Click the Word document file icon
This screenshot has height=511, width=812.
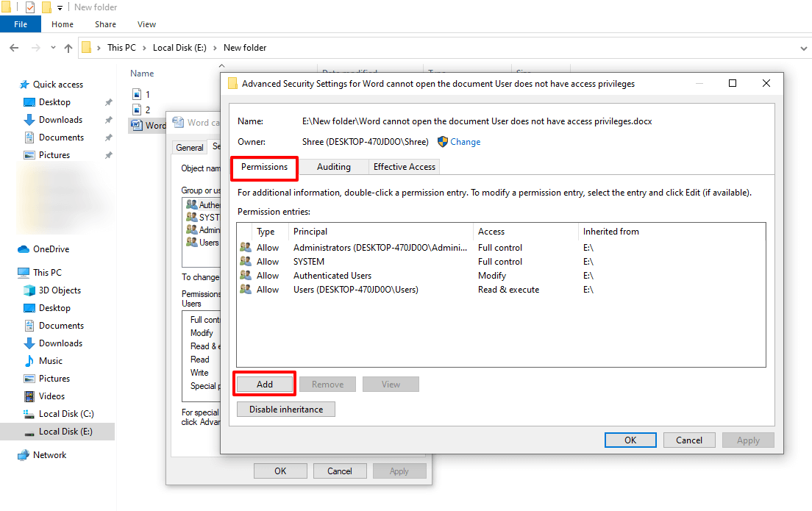(x=137, y=125)
